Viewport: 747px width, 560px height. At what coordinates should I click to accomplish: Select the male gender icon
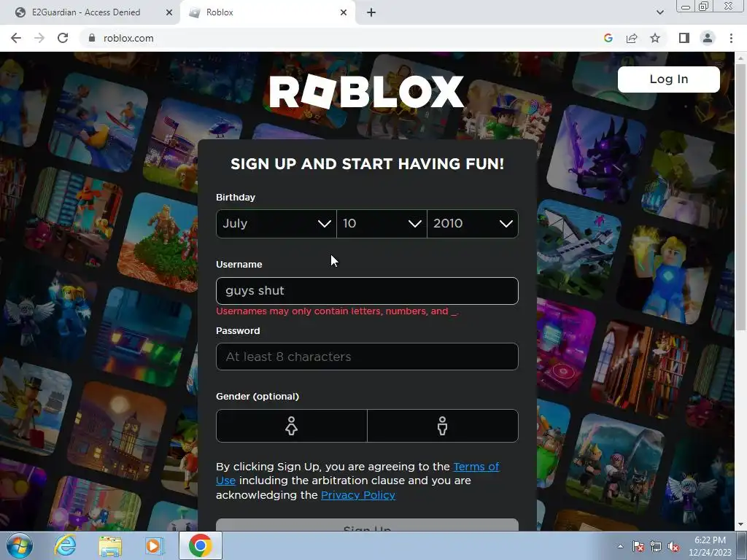pos(443,426)
